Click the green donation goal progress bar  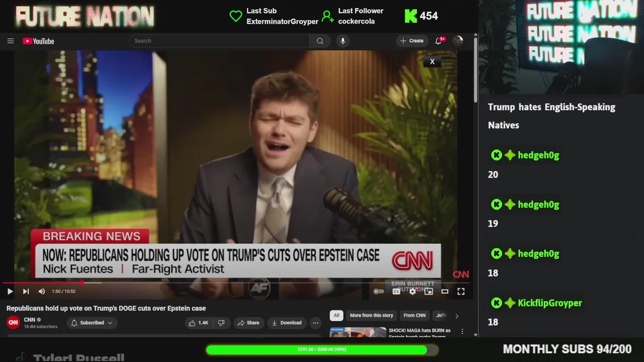tap(321, 349)
